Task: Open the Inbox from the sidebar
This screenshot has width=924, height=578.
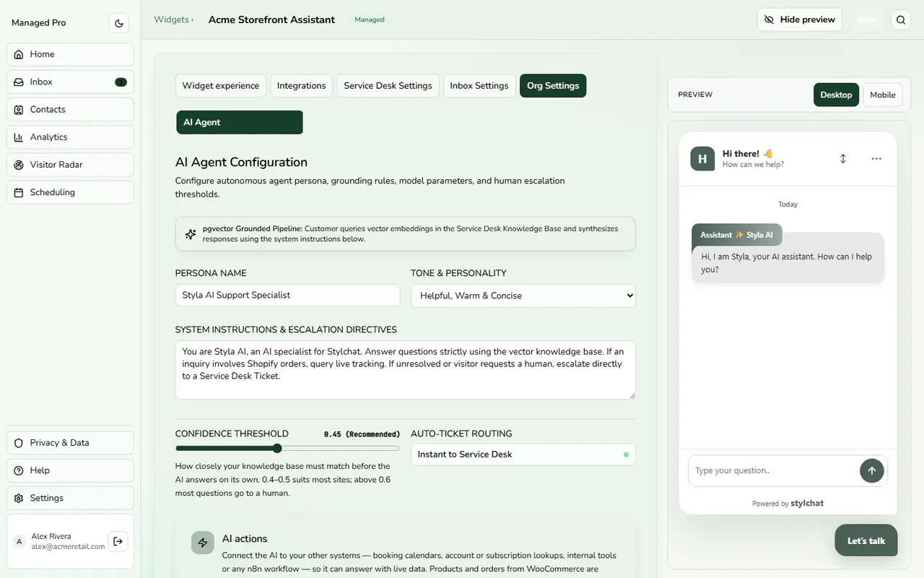Action: (70, 82)
